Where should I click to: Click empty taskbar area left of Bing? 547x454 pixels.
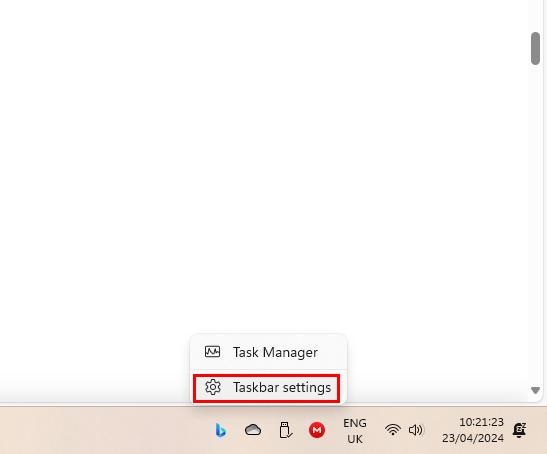(105, 430)
